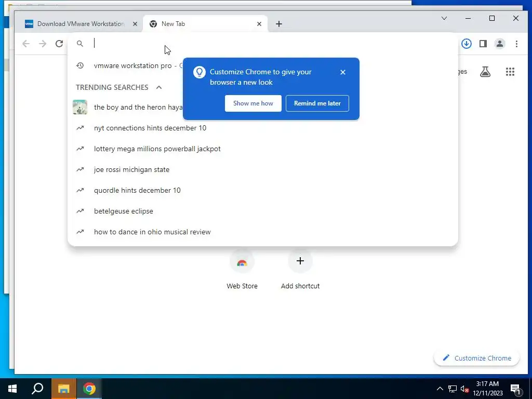The width and height of the screenshot is (532, 399).
Task: Select lottery mega millions powerball jackpot suggestion
Action: coord(262,149)
